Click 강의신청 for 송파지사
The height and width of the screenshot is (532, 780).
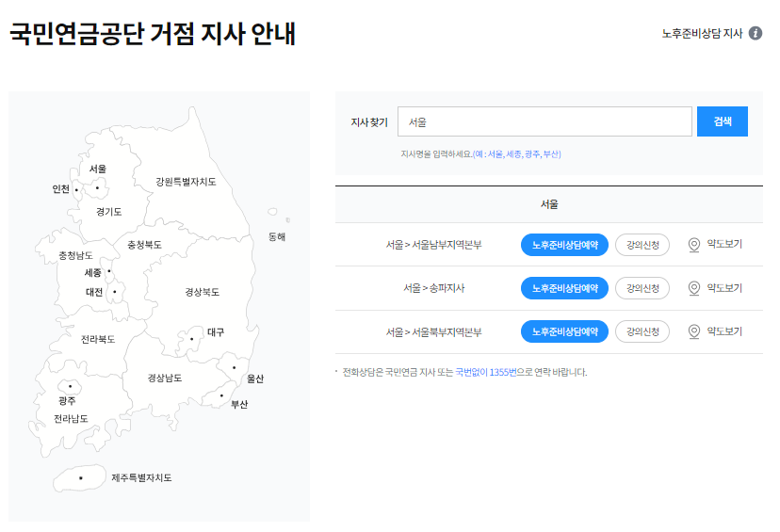(642, 288)
